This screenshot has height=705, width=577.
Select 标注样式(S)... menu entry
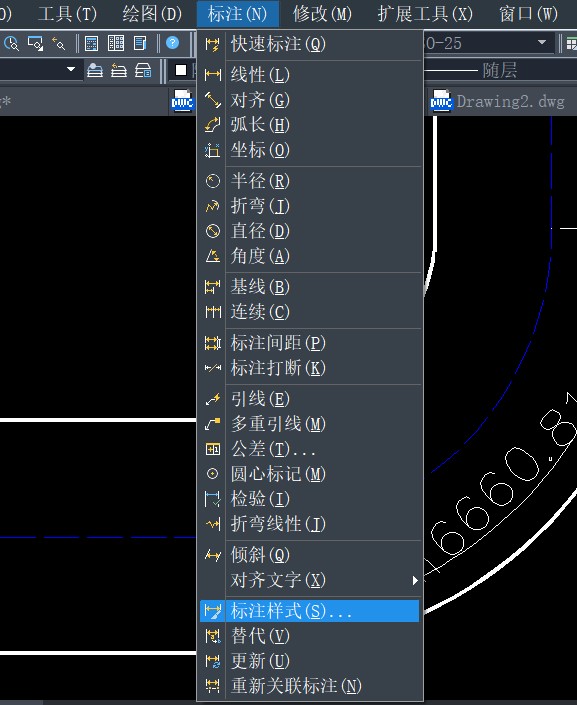pos(309,611)
